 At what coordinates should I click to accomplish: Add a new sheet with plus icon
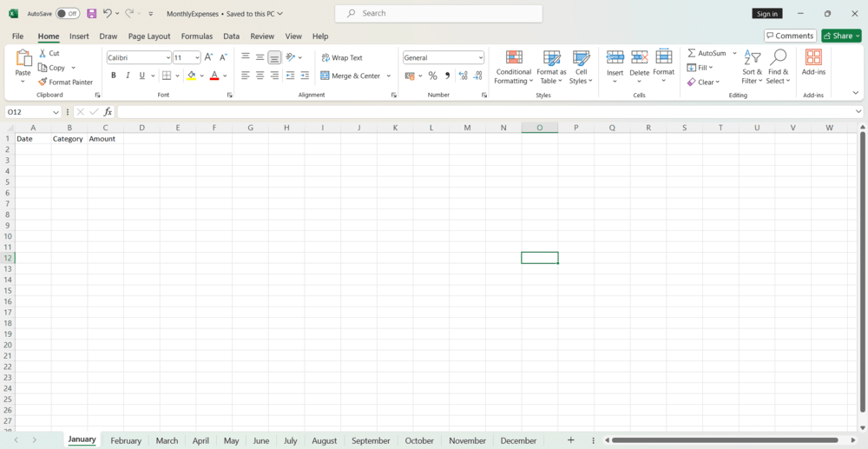pyautogui.click(x=571, y=440)
